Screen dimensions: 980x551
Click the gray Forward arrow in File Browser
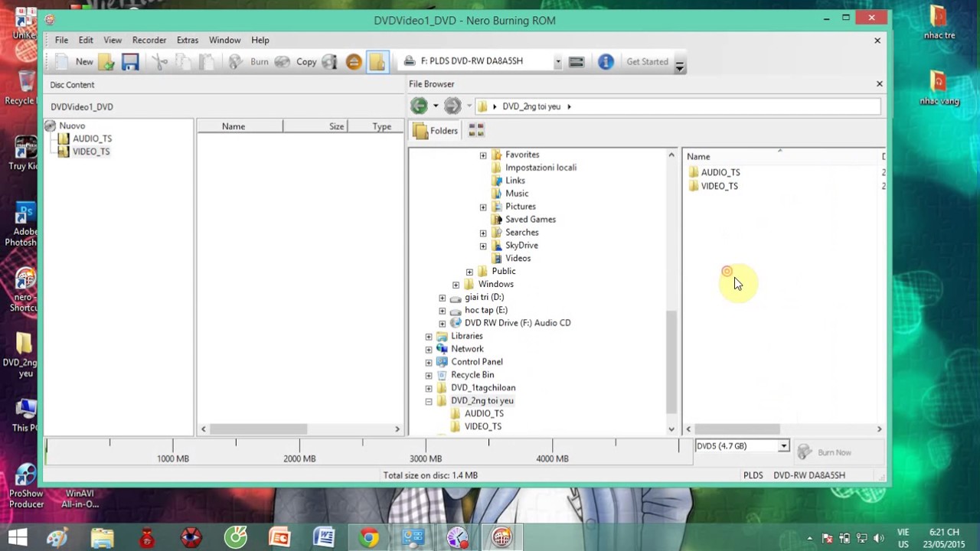point(452,106)
